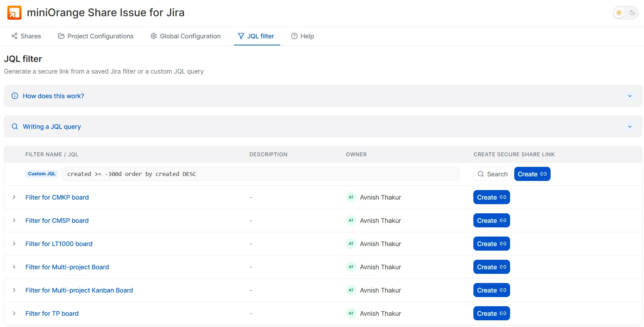Image resolution: width=644 pixels, height=327 pixels.
Task: Open the Filter for CMSP board link
Action: click(x=57, y=221)
